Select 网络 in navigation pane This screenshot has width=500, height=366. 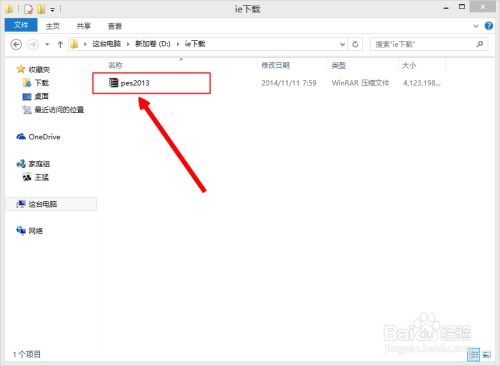point(36,231)
